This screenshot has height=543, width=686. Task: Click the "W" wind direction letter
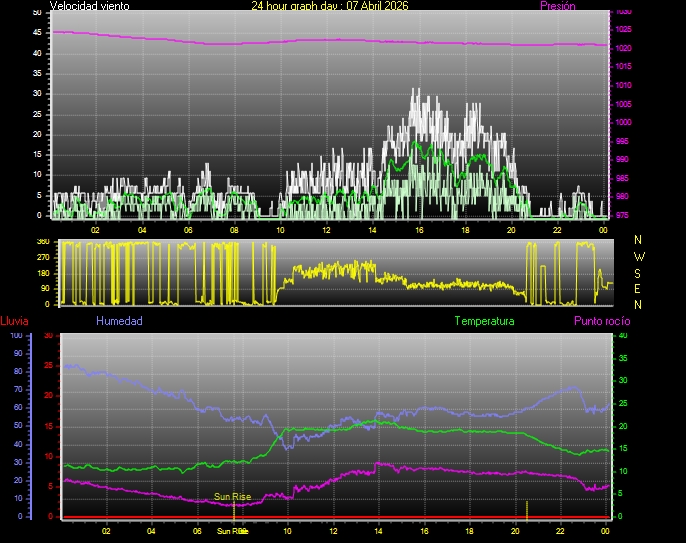[639, 256]
